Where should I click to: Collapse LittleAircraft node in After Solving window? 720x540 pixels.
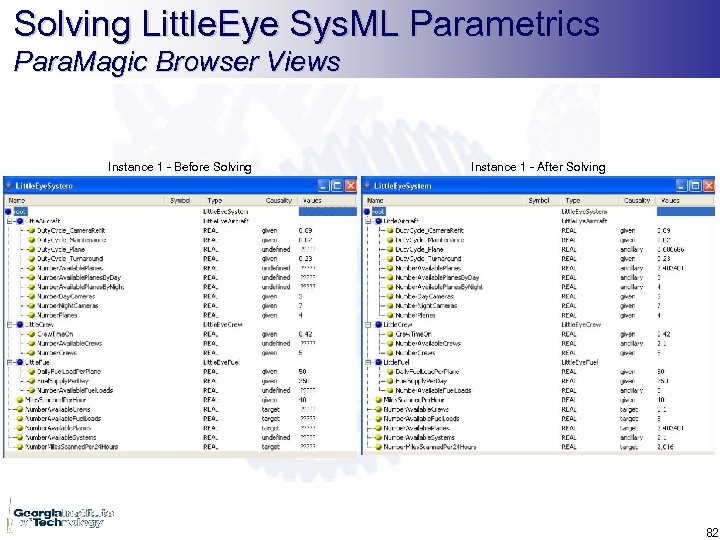[x=368, y=221]
